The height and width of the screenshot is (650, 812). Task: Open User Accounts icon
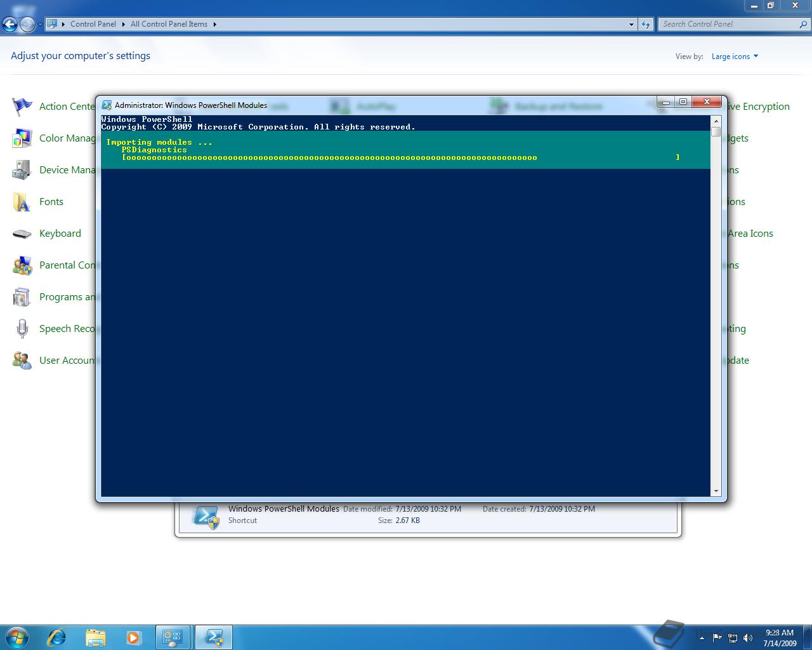(22, 361)
